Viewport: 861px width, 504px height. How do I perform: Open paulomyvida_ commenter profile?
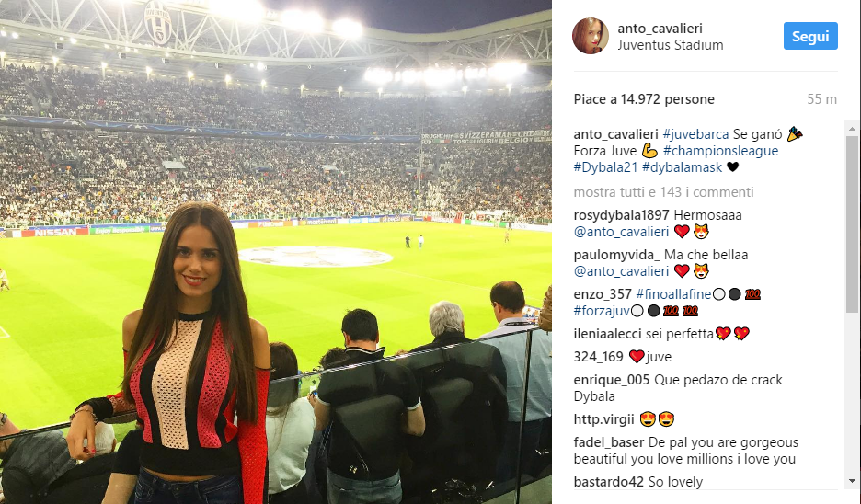coord(616,255)
